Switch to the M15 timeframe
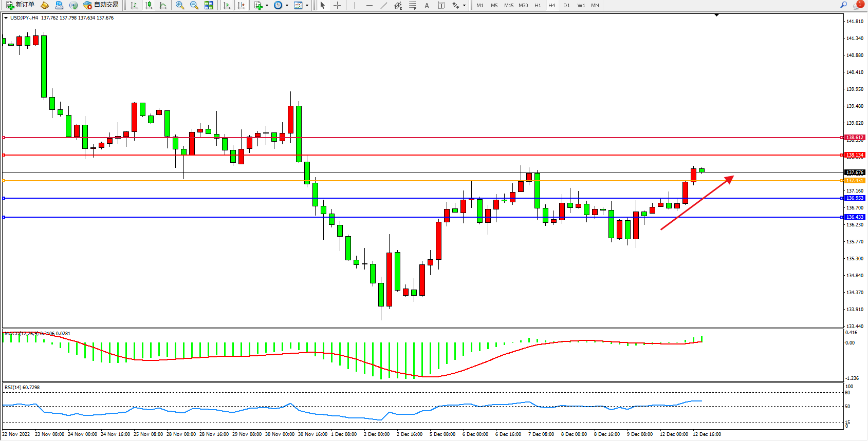This screenshot has height=441, width=868. [508, 5]
